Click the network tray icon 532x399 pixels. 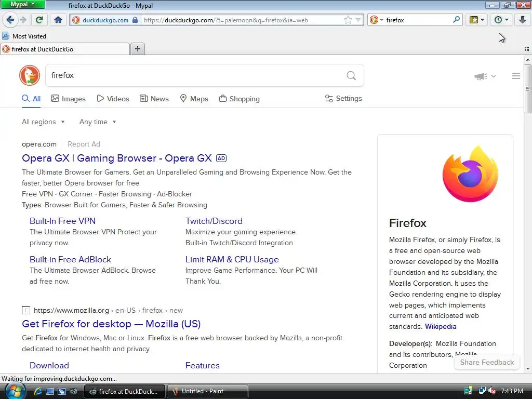(482, 391)
